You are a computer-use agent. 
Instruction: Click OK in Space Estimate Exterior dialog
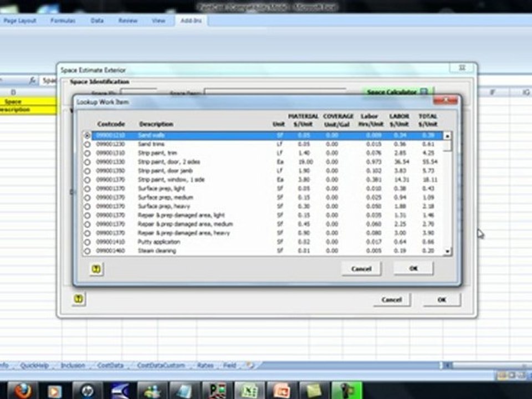click(x=442, y=300)
